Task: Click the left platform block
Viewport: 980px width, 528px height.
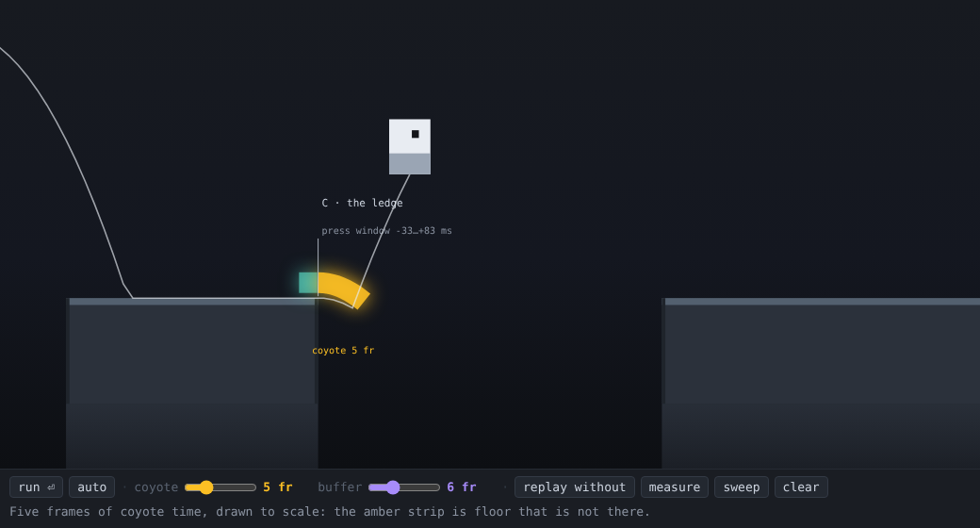Action: pyautogui.click(x=192, y=383)
